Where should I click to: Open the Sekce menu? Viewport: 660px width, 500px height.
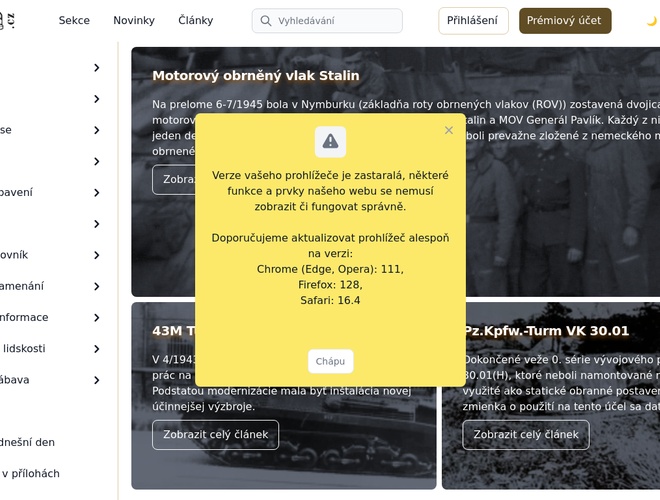[x=74, y=21]
